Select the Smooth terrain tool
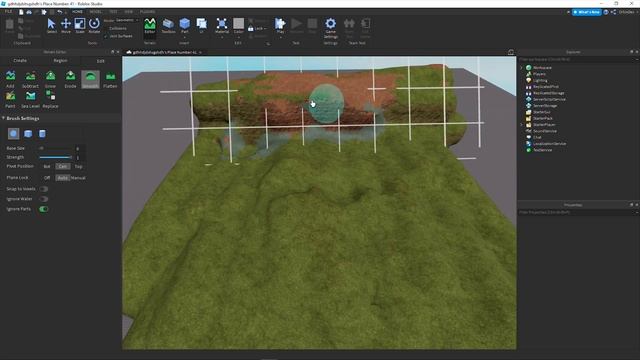Image resolution: width=640 pixels, height=360 pixels. pyautogui.click(x=90, y=79)
